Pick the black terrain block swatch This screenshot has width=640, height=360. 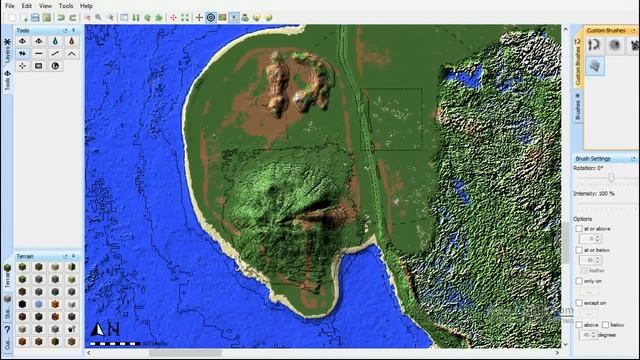click(x=22, y=304)
